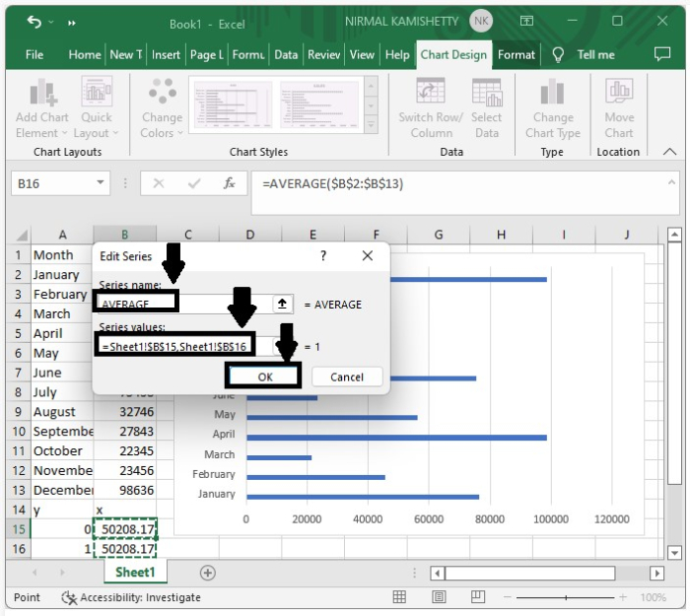Open the Comments speech bubble icon
This screenshot has width=690, height=616.
click(x=662, y=54)
